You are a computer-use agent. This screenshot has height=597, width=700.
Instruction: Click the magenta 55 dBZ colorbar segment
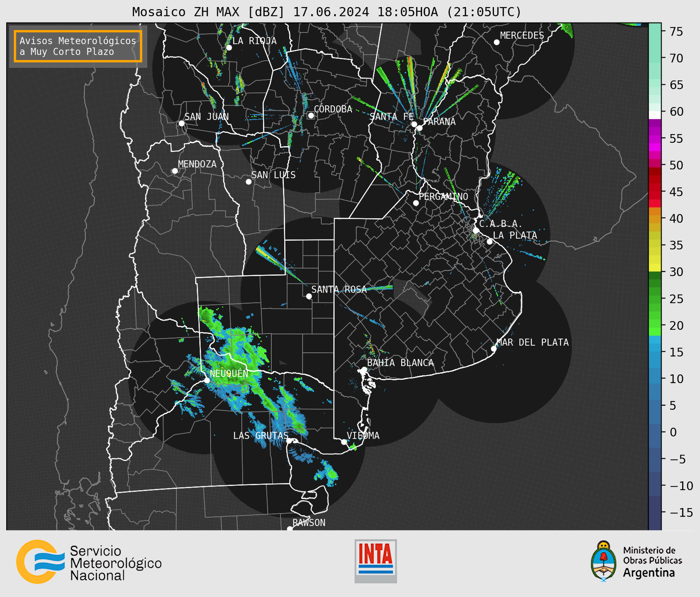[x=655, y=138]
